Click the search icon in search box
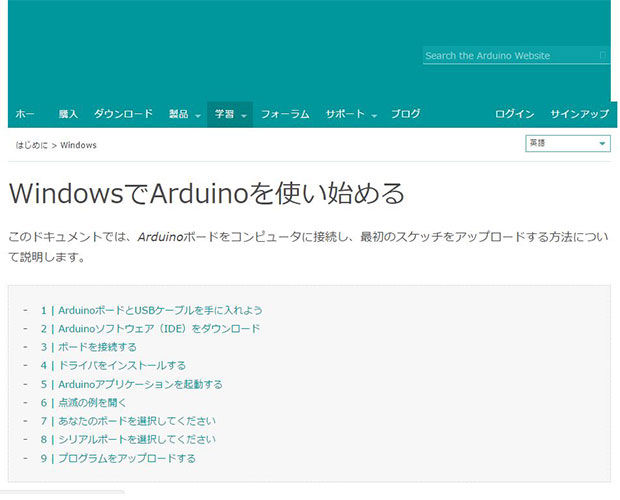The height and width of the screenshot is (500, 620). (603, 55)
